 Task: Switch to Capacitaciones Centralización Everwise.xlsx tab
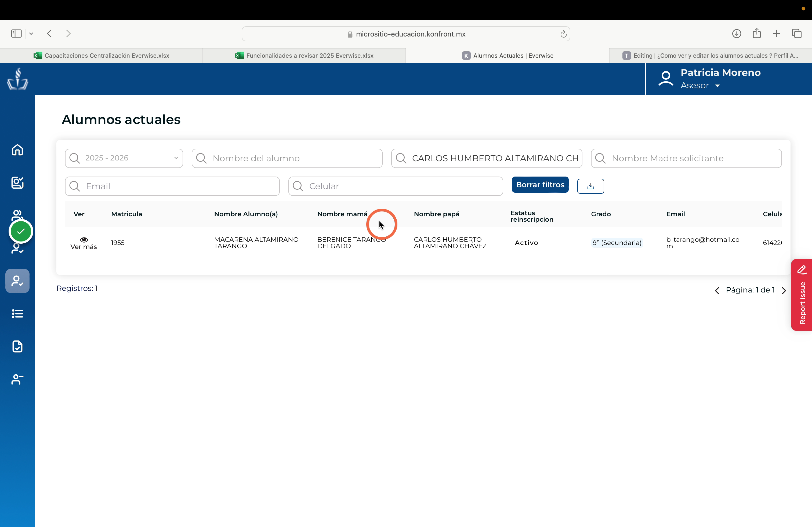(101, 56)
